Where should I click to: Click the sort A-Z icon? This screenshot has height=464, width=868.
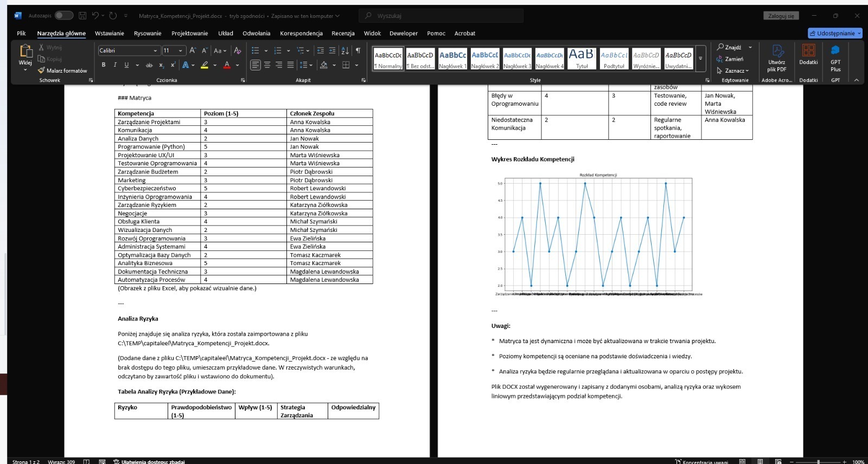coord(345,50)
